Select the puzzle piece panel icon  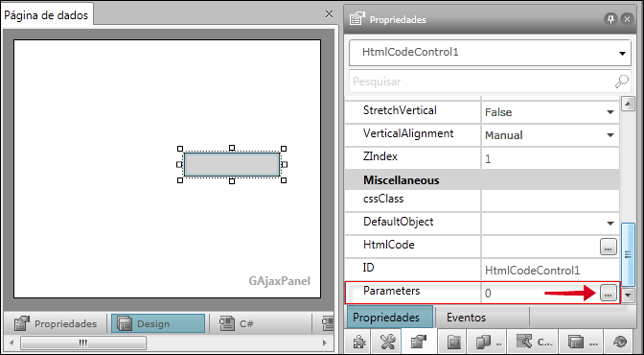(358, 342)
